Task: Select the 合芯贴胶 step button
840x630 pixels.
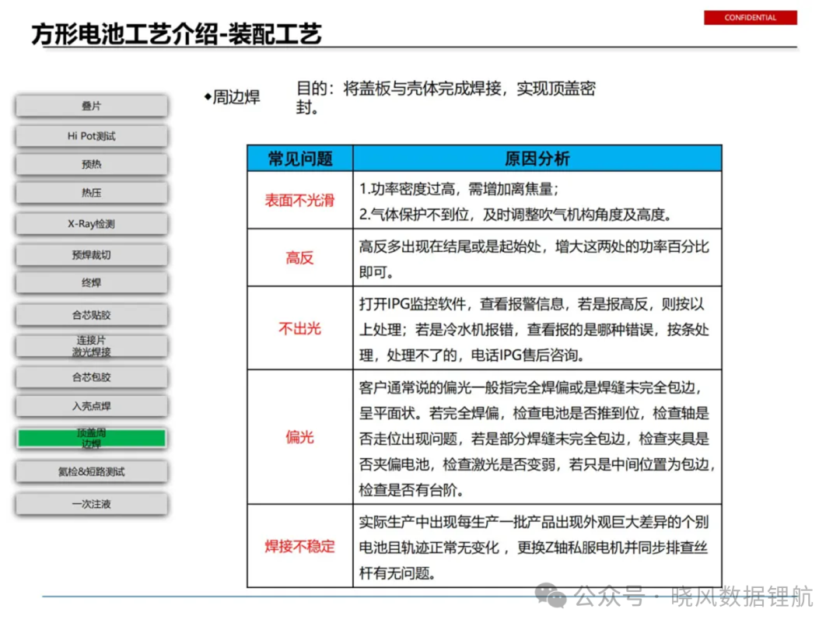Action: pyautogui.click(x=91, y=315)
